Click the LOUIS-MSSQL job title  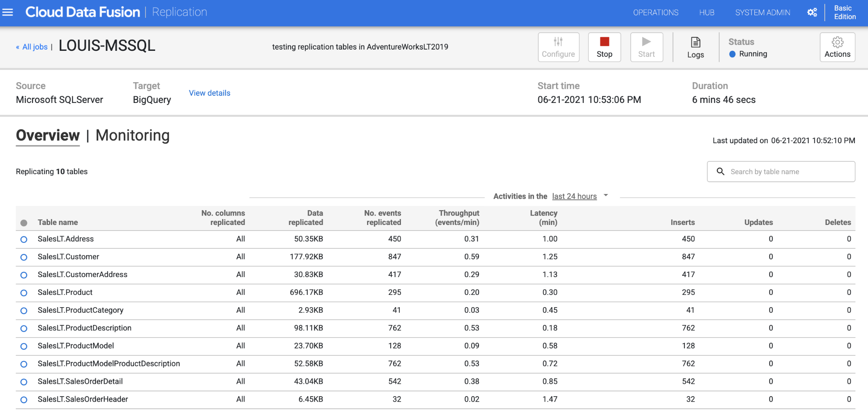pos(107,46)
